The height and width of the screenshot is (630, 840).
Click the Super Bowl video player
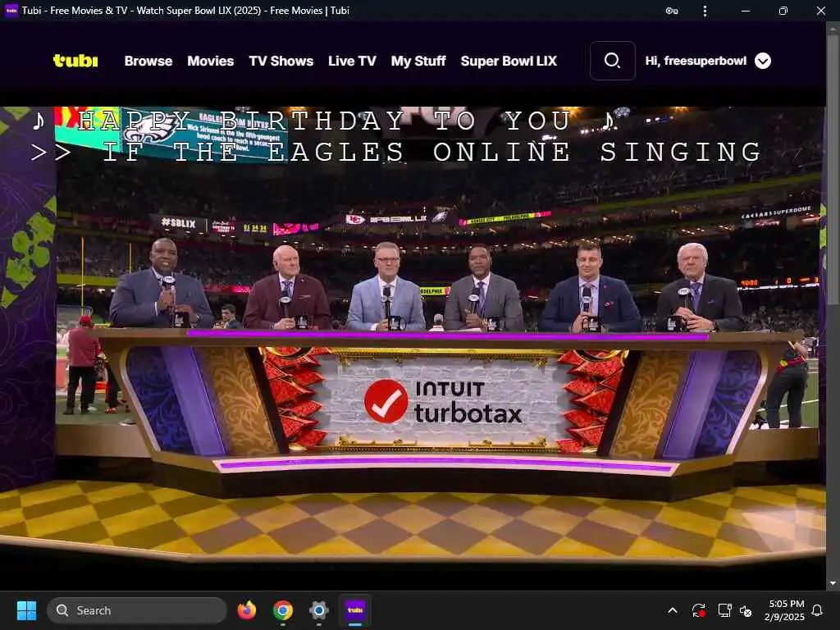413,337
